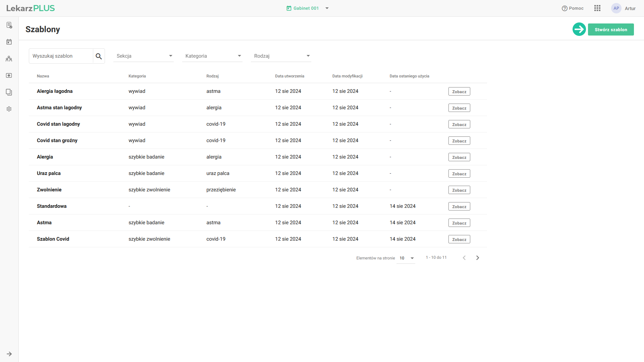644x362 pixels.
Task: Open settings gear in sidebar
Action: [9, 109]
